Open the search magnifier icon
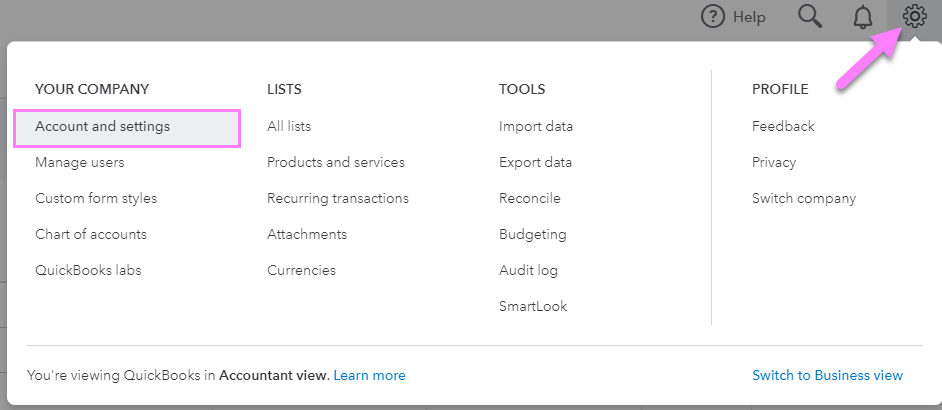 (810, 17)
